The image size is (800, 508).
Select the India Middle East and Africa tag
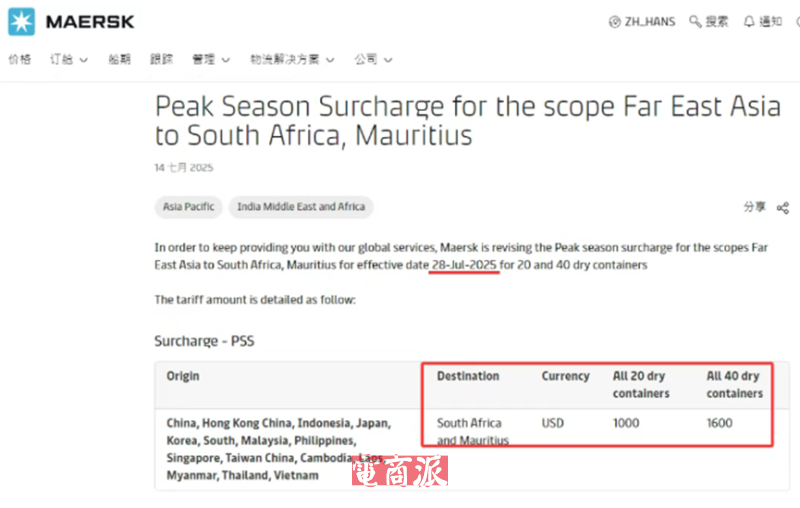pos(301,207)
